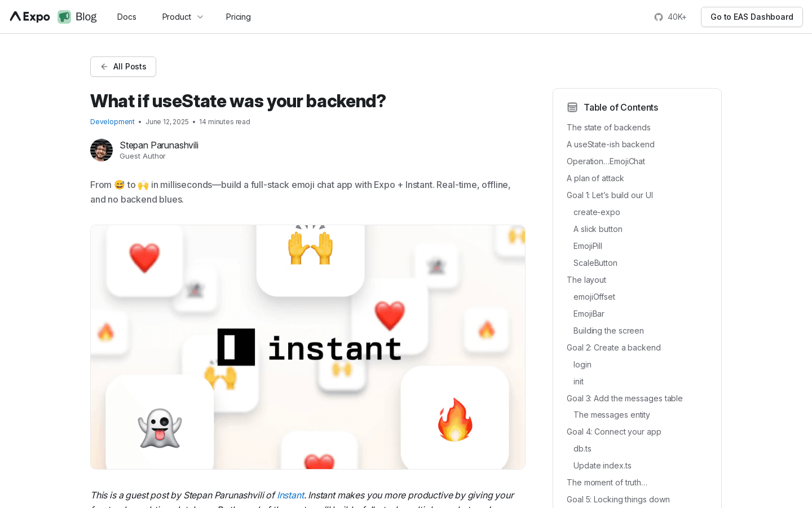Click the instant hero image
Screen dimensions: 812x508
pos(308,347)
